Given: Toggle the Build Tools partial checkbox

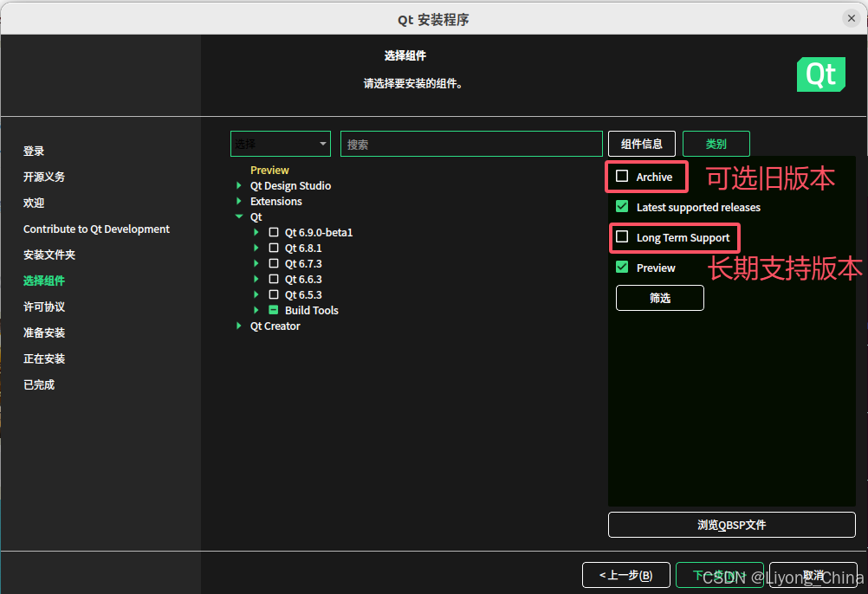Looking at the screenshot, I should pyautogui.click(x=274, y=310).
